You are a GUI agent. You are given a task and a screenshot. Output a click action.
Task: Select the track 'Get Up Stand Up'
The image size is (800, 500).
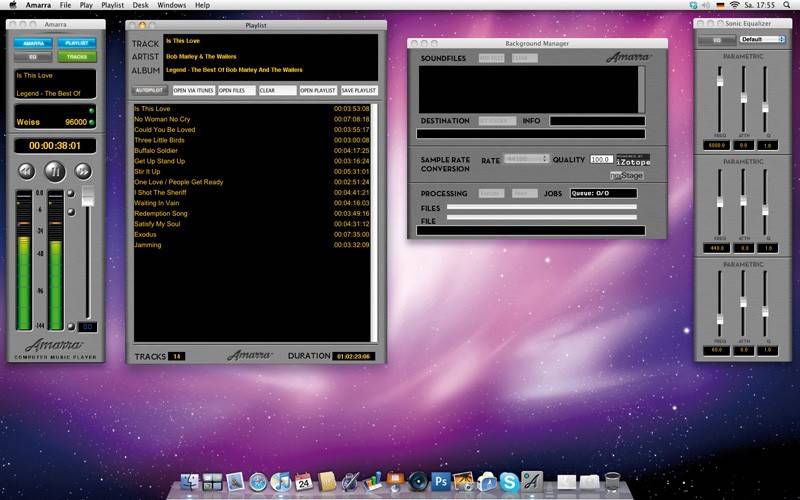click(252, 161)
